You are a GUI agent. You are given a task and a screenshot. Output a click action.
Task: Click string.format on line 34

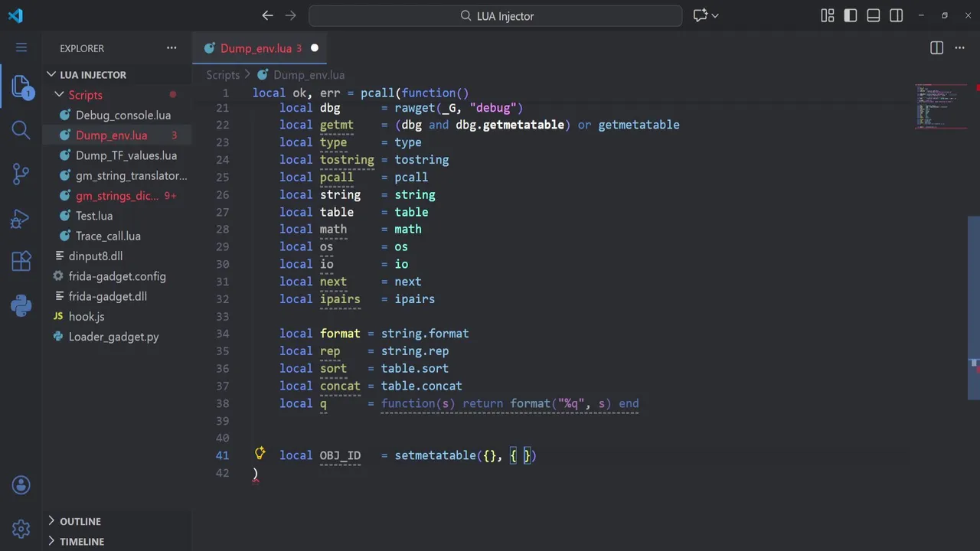click(x=425, y=334)
